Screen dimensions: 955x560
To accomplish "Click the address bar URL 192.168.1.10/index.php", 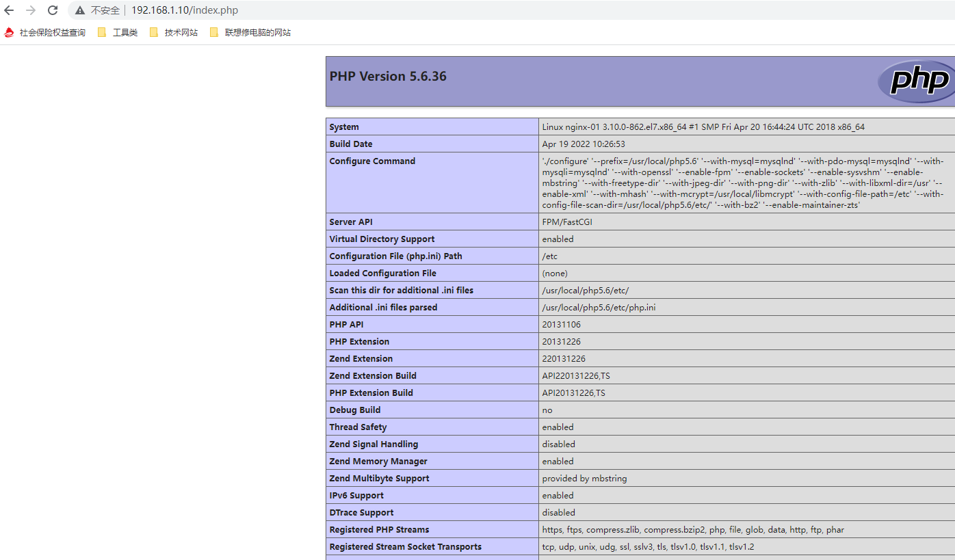I will click(x=185, y=10).
